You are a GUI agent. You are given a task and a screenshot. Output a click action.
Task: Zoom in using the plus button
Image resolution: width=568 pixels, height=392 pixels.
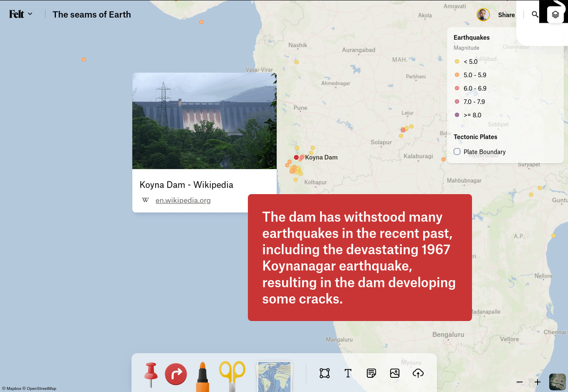(537, 382)
